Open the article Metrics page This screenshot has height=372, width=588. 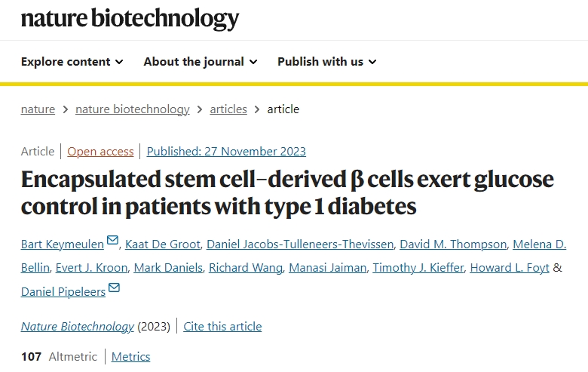click(130, 357)
